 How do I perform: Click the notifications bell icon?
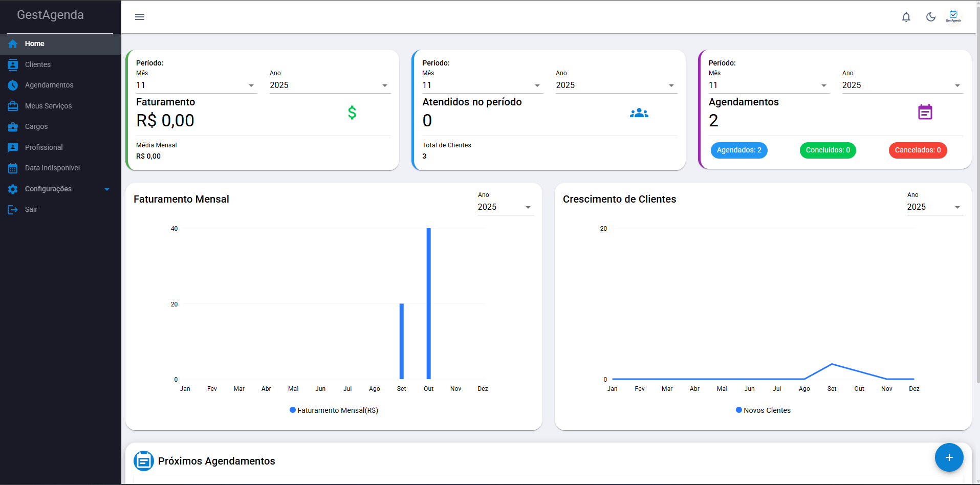[x=906, y=17]
